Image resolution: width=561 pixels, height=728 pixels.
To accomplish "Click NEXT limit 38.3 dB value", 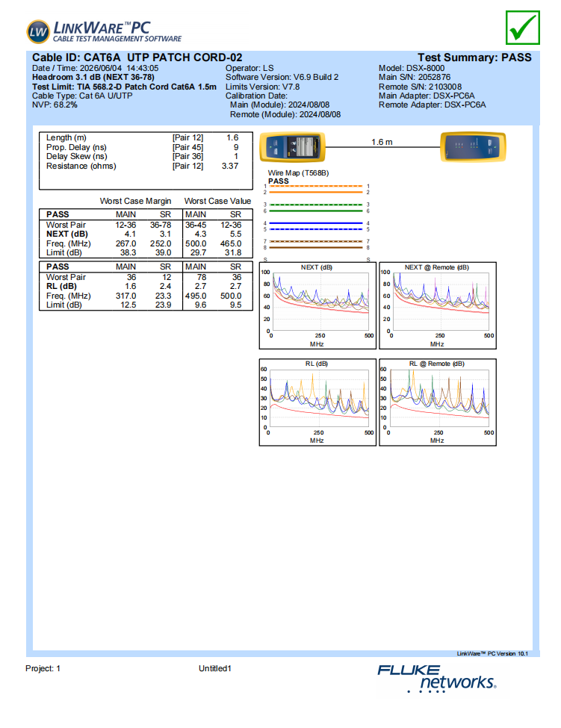I will 128,252.
